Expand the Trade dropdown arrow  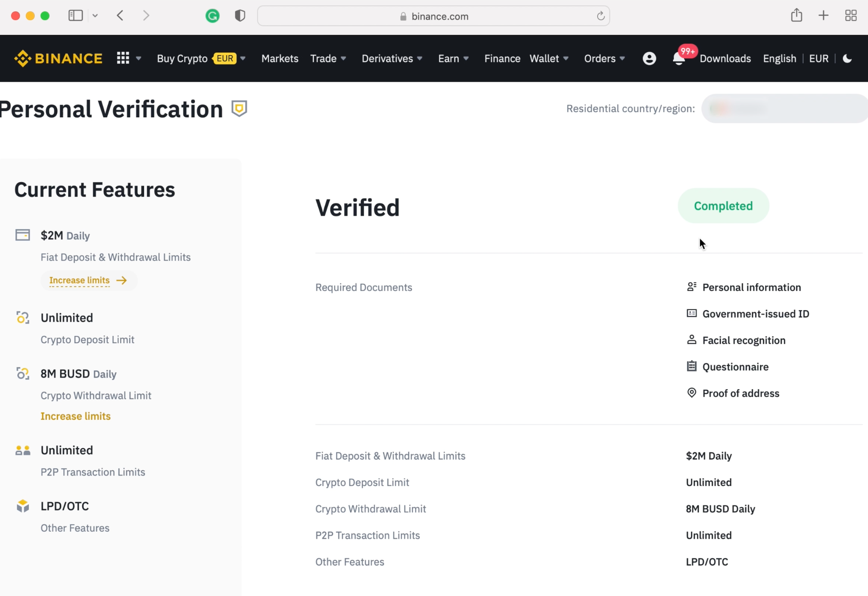pos(343,58)
